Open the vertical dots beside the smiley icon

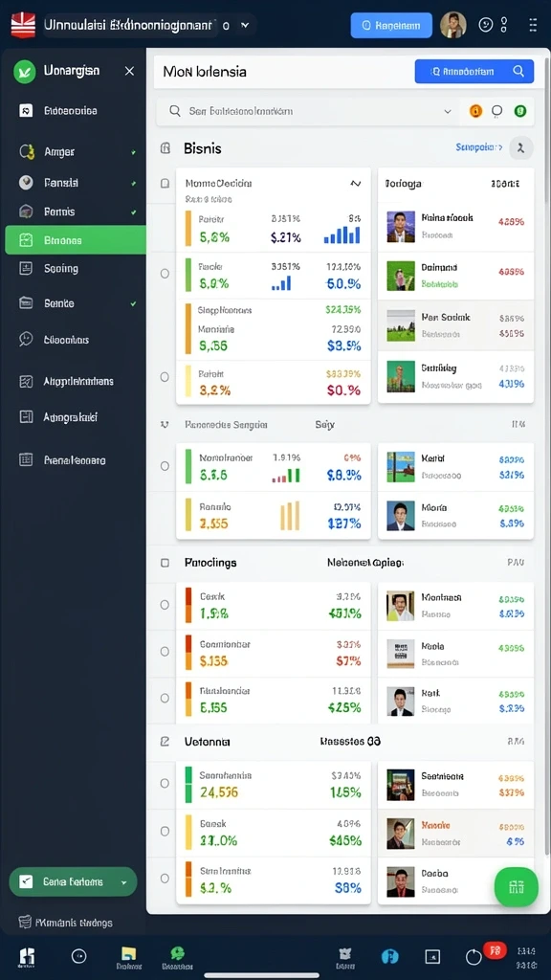pos(504,25)
